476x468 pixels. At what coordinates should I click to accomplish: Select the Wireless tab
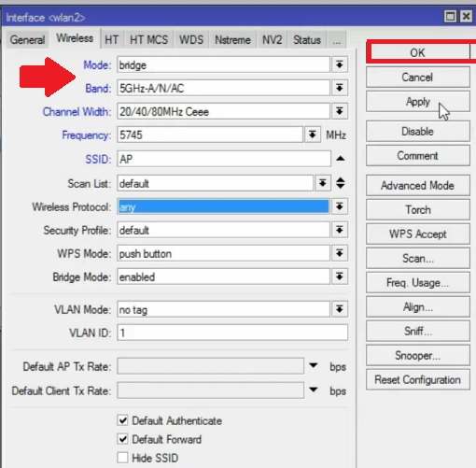(75, 38)
